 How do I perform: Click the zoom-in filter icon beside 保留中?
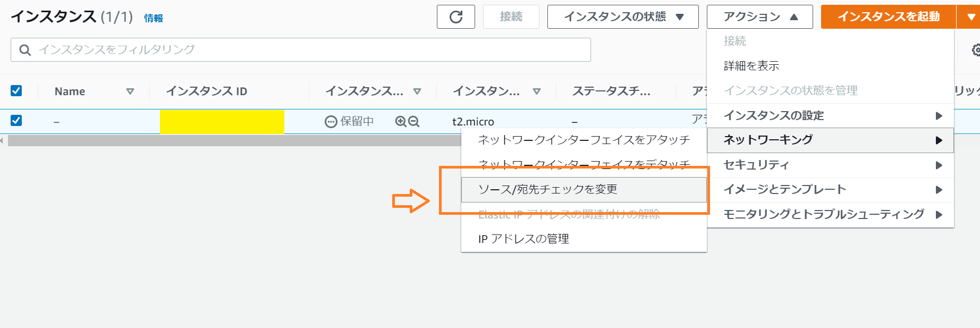401,122
